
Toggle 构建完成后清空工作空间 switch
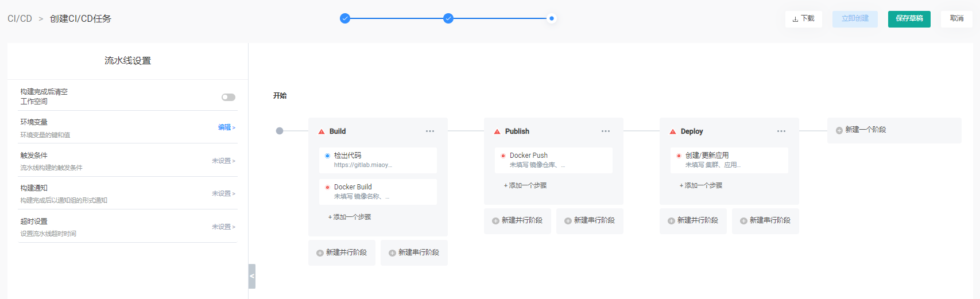[x=228, y=97]
